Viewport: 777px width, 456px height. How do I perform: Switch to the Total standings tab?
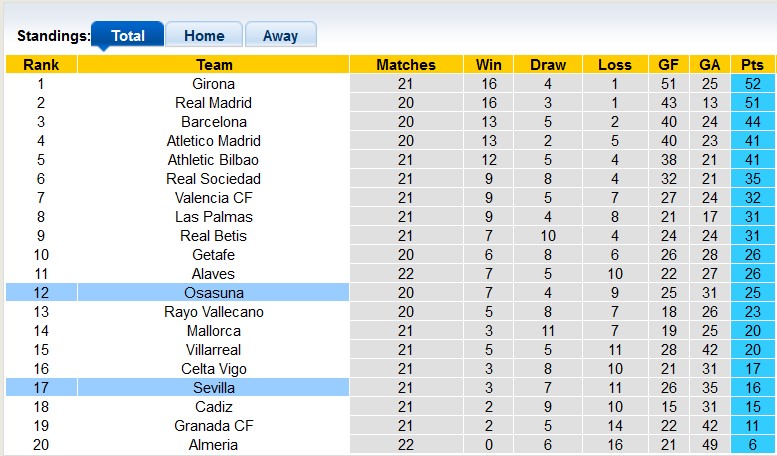tap(127, 35)
